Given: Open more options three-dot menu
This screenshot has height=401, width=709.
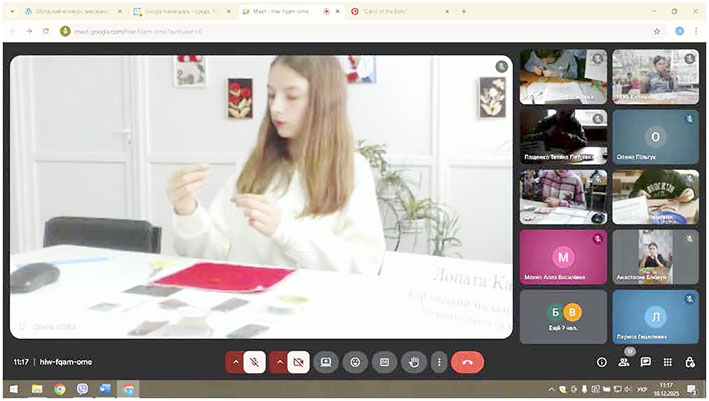Looking at the screenshot, I should 437,362.
